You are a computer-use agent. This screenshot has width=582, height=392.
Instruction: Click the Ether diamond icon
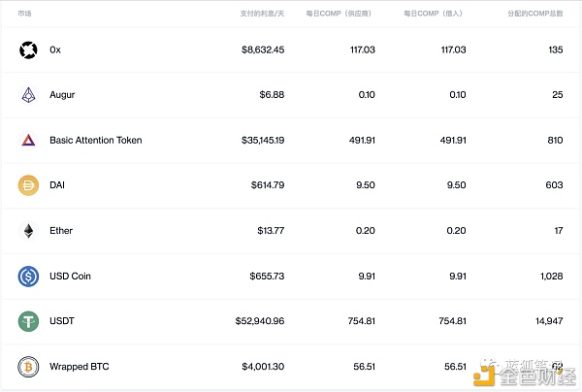pos(28,231)
